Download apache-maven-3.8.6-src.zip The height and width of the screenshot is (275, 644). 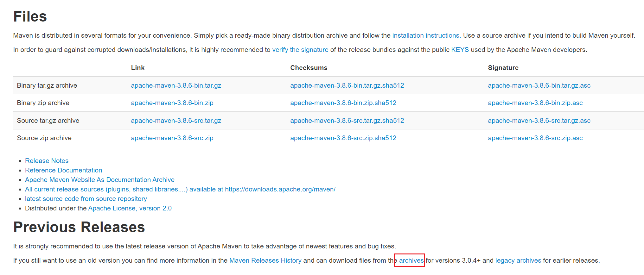pyautogui.click(x=172, y=138)
